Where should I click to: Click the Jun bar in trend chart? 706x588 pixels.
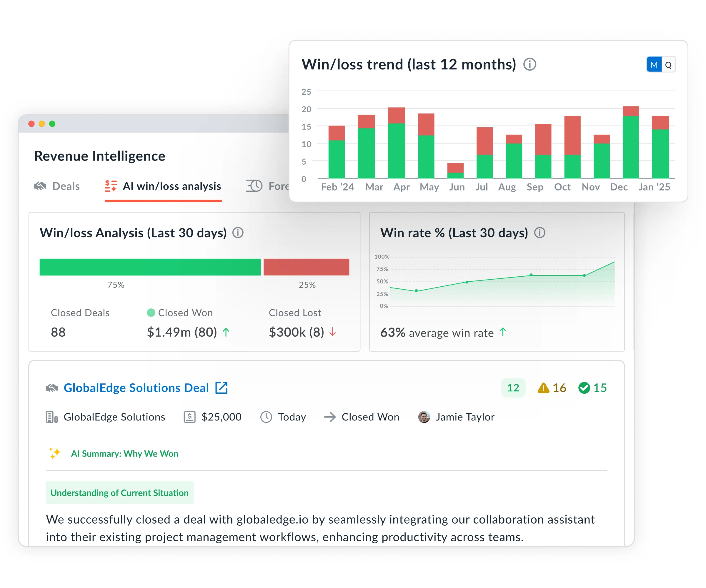click(455, 171)
